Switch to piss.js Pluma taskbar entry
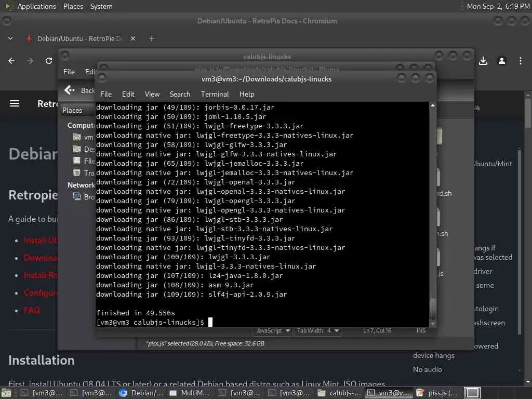 (437, 393)
